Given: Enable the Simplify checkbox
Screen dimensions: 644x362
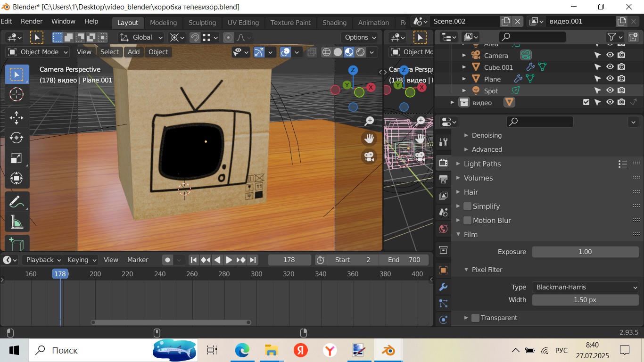Looking at the screenshot, I should point(468,206).
